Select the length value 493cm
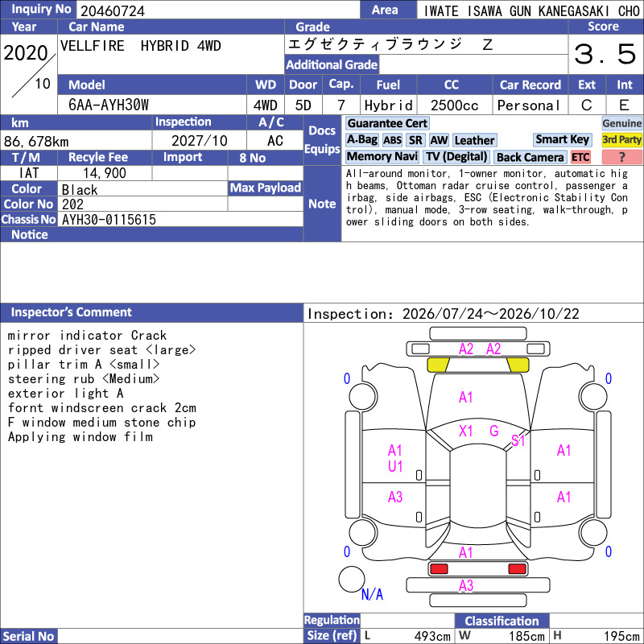 click(x=432, y=636)
